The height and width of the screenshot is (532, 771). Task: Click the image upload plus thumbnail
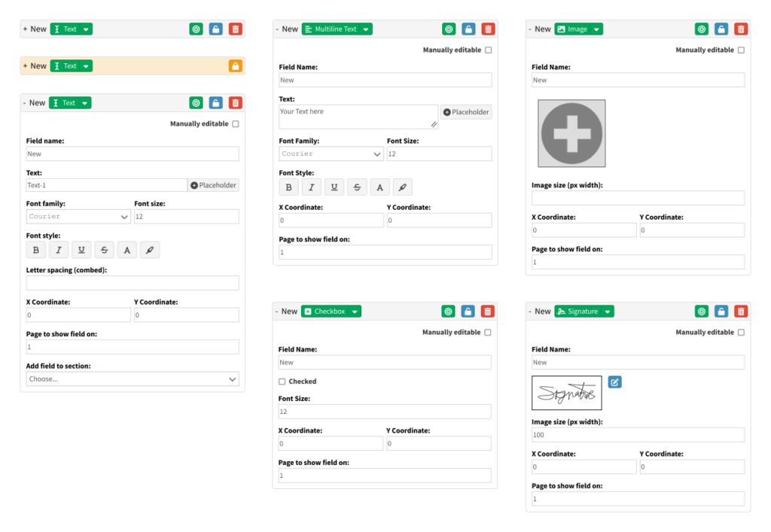coord(571,134)
